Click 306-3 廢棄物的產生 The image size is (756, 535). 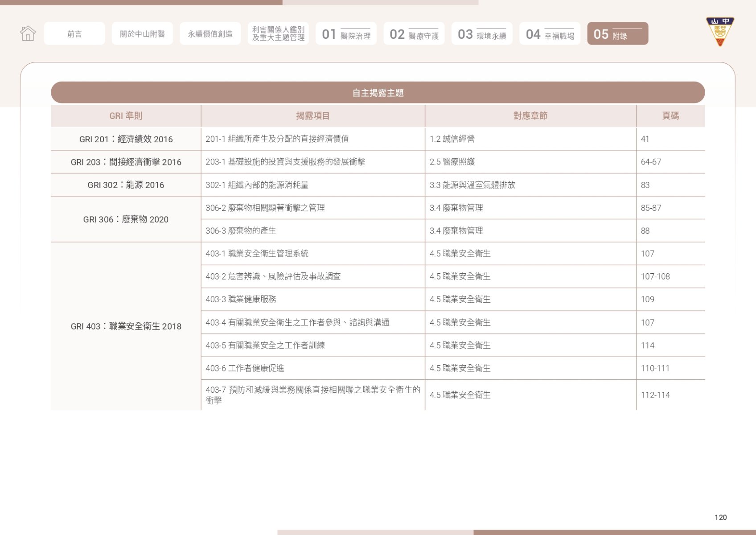[x=241, y=231]
